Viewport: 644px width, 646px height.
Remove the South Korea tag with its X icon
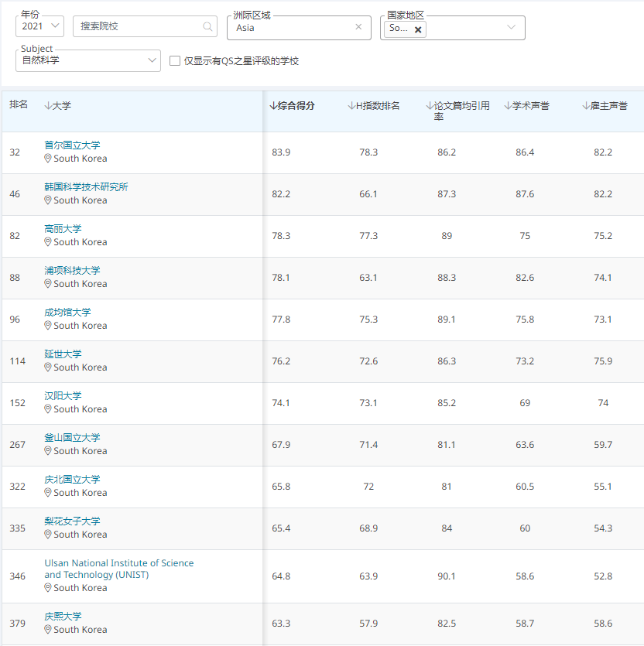416,29
